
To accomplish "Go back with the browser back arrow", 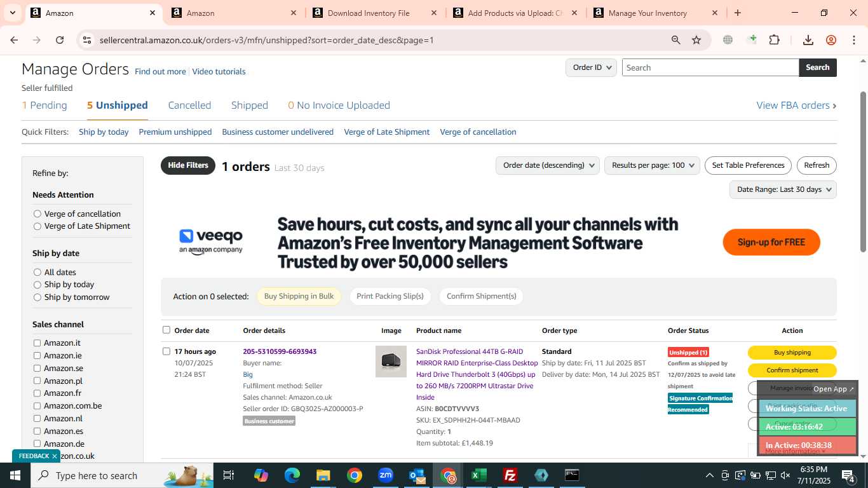I will click(x=14, y=40).
